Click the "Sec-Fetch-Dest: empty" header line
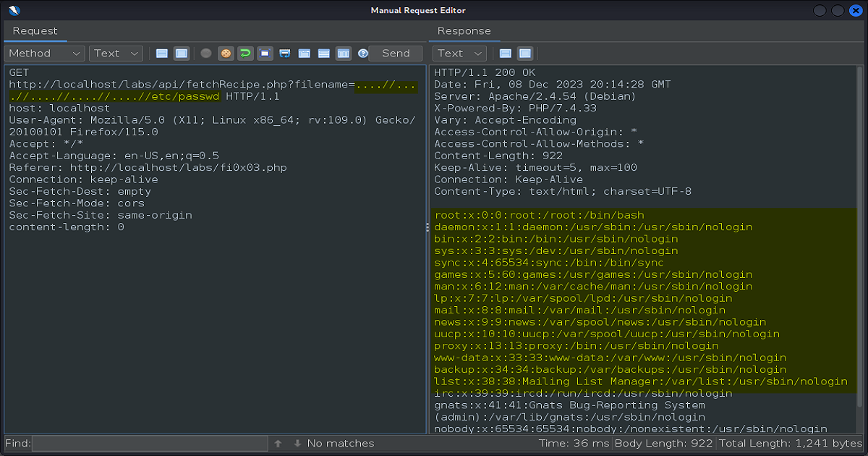Viewport: 868px width, 456px height. pos(80,192)
